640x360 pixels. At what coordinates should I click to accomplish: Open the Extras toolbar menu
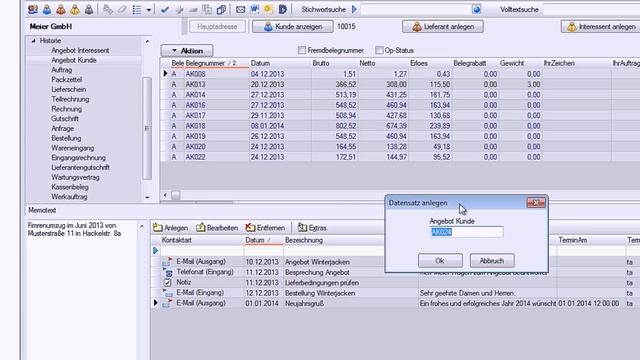coord(312,228)
